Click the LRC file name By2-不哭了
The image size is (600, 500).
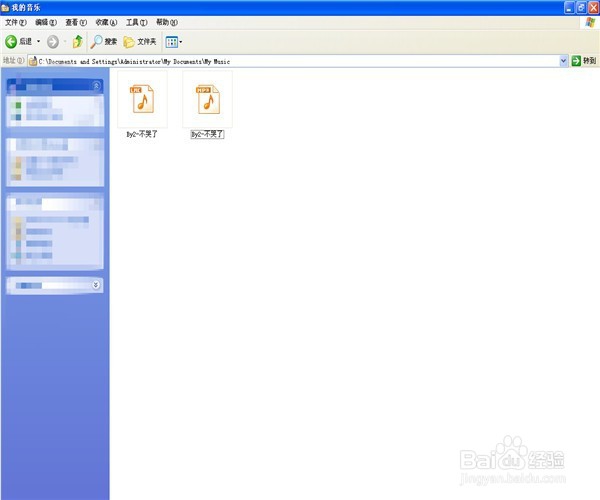(x=142, y=134)
